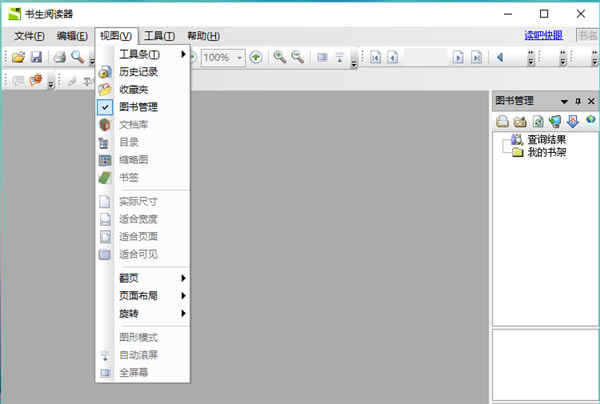The height and width of the screenshot is (404, 600).
Task: Go to next page icon
Action: click(458, 57)
